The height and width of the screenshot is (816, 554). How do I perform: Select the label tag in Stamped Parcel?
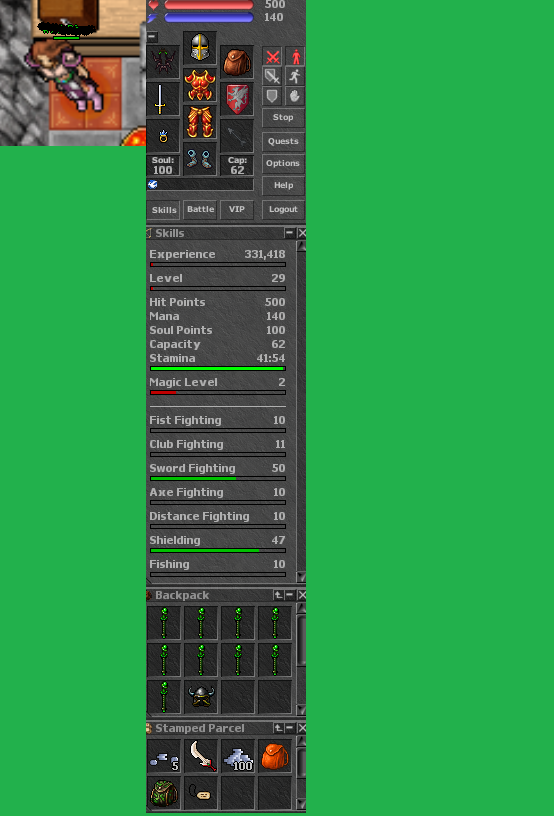tap(201, 793)
